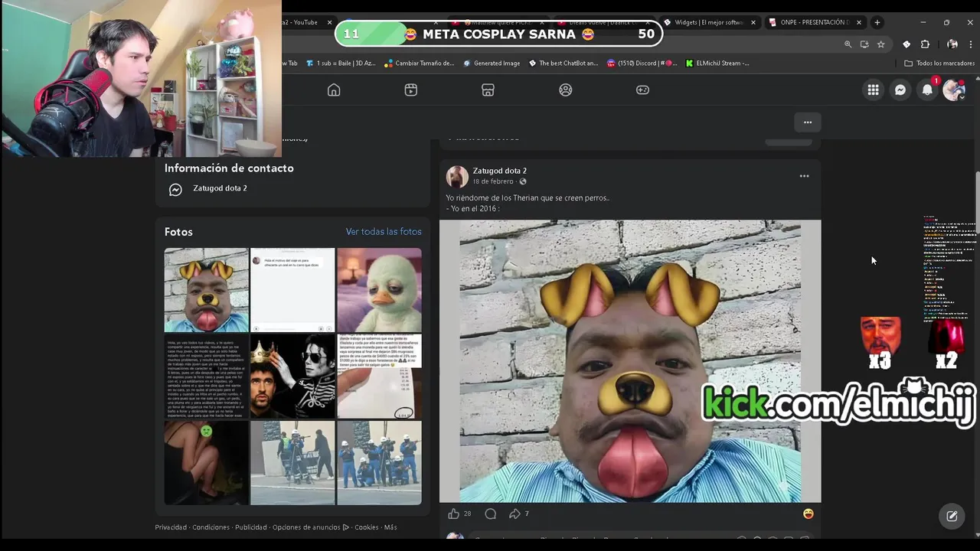Open the long text post photo thumbnail
980x551 pixels.
[206, 377]
